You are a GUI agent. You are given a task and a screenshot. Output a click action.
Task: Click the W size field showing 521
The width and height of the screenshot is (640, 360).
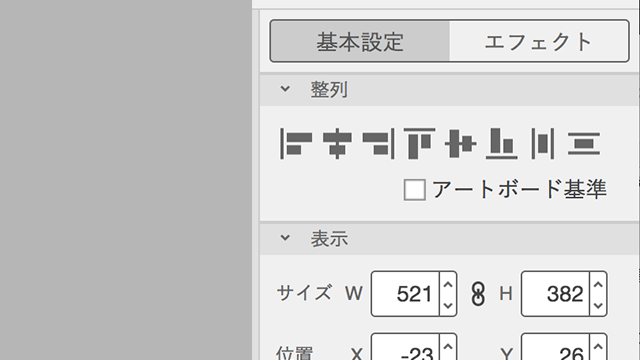click(x=405, y=294)
